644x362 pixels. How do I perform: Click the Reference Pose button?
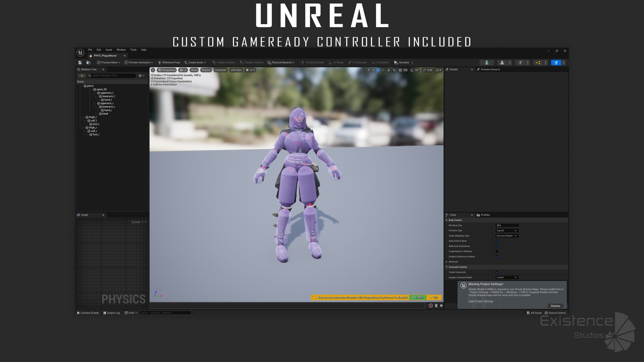pos(169,62)
